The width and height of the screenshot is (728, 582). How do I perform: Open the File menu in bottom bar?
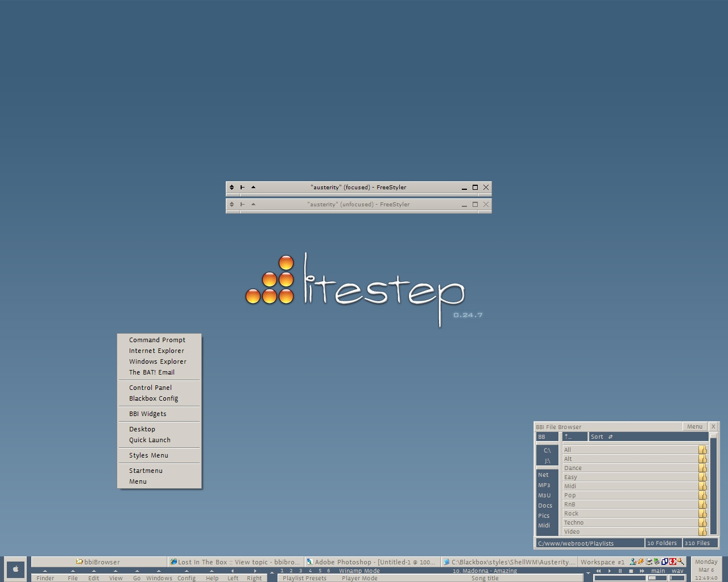click(x=73, y=578)
